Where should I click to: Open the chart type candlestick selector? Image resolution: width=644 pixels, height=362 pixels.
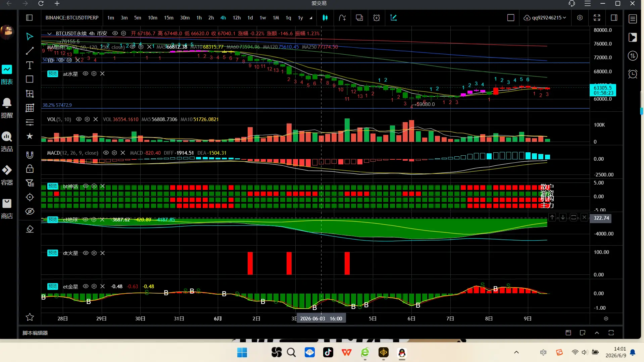[x=325, y=18]
